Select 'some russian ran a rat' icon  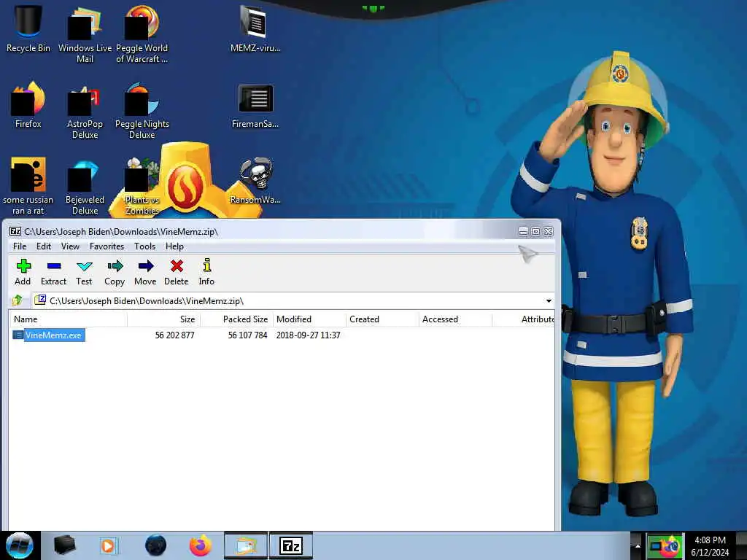(28, 186)
